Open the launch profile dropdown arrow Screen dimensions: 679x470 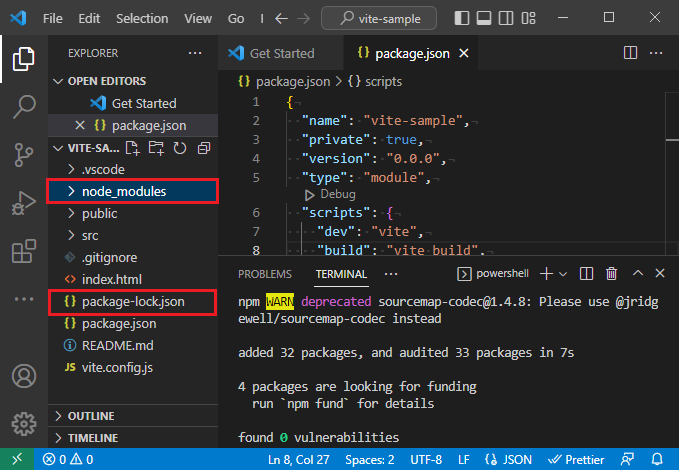563,274
